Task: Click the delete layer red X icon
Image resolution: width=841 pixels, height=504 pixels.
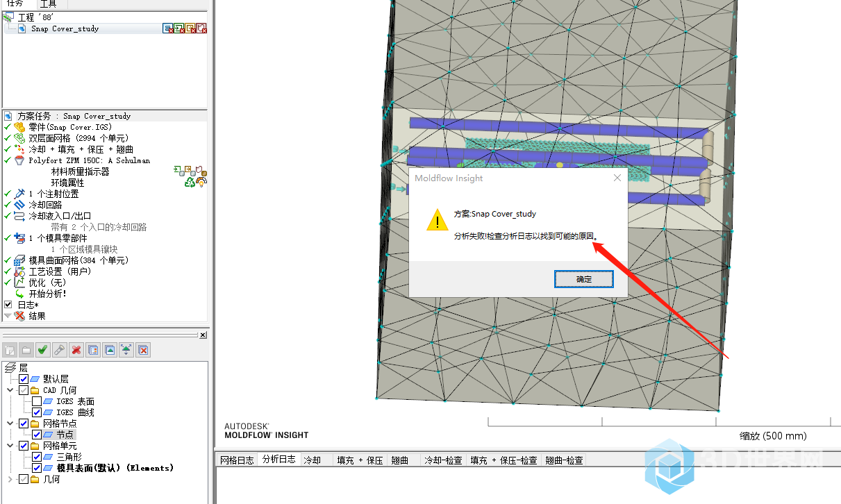Action: [76, 350]
